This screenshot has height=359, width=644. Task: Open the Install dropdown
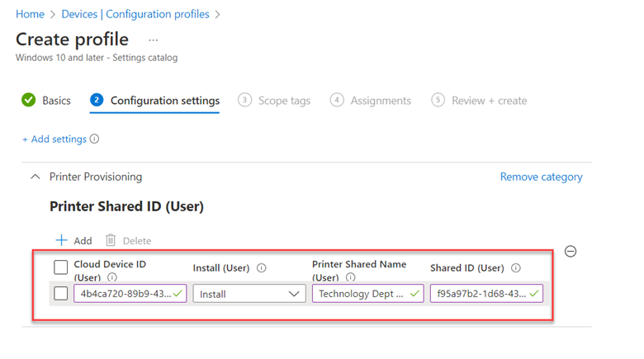click(249, 294)
